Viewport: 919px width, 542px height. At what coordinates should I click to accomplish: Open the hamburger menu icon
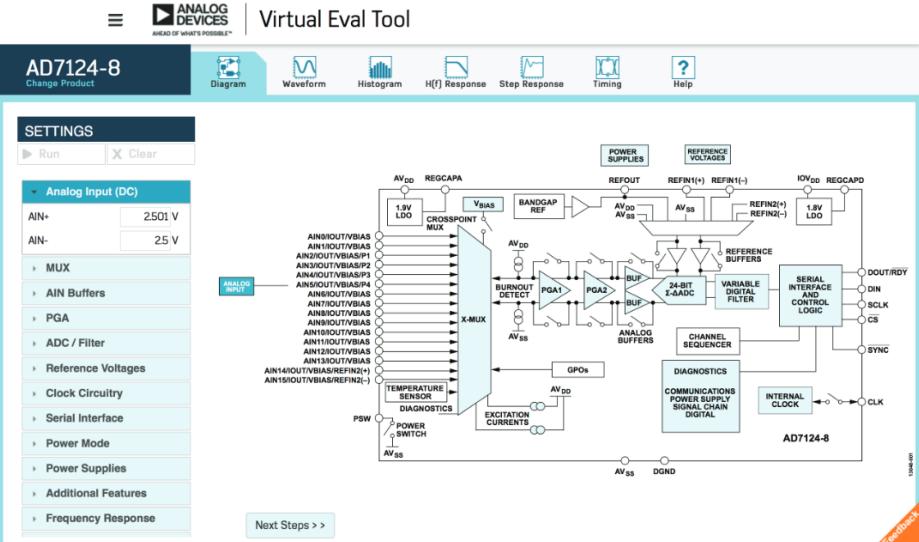[x=116, y=20]
